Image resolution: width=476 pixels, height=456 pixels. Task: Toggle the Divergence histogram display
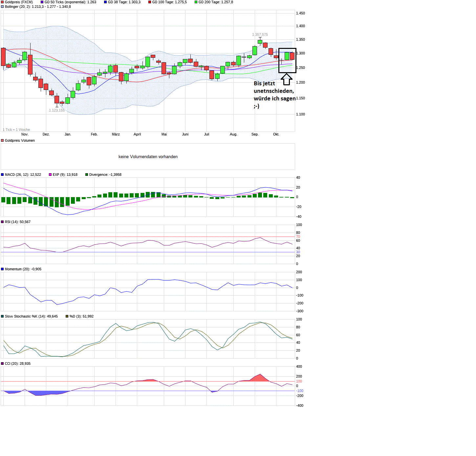(86, 175)
